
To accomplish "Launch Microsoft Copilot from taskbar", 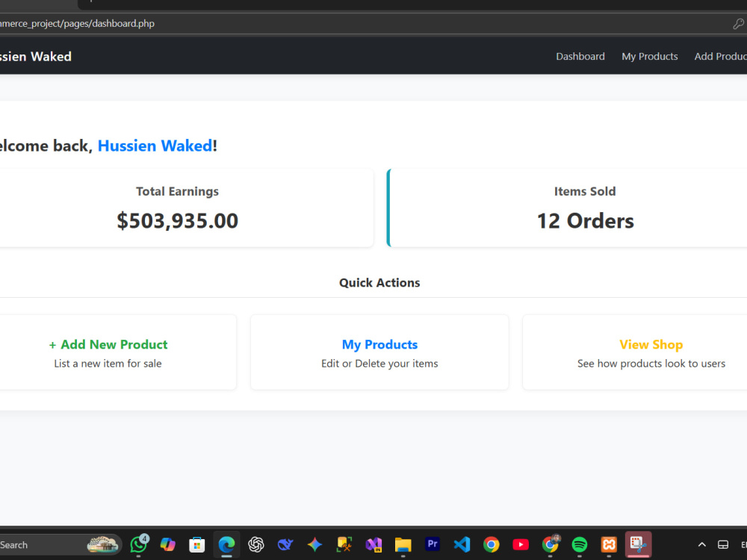I will [167, 544].
